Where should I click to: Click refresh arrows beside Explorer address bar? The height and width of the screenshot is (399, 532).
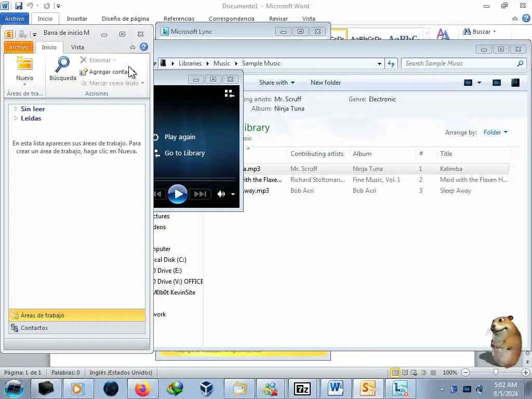point(391,63)
